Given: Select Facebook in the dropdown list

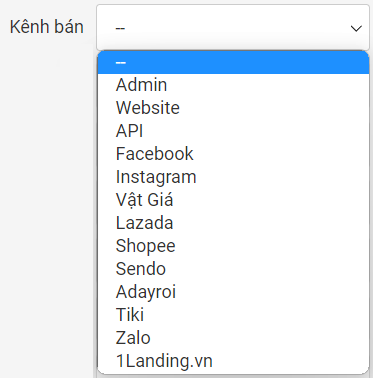Looking at the screenshot, I should (x=233, y=154).
